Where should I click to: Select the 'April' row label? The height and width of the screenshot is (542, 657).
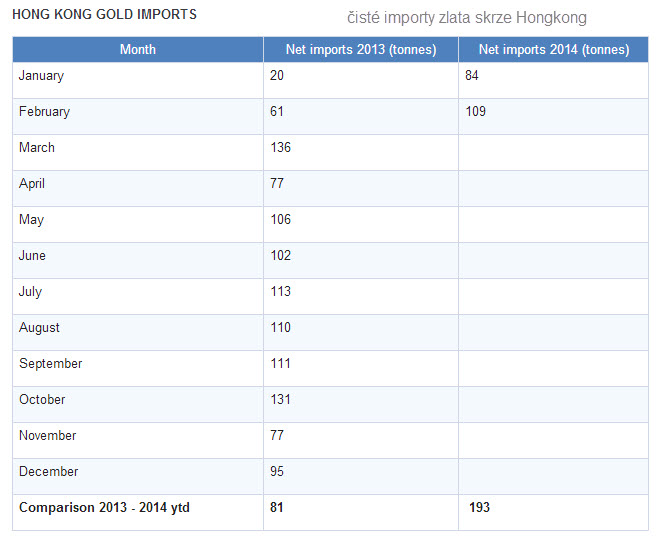click(x=32, y=184)
